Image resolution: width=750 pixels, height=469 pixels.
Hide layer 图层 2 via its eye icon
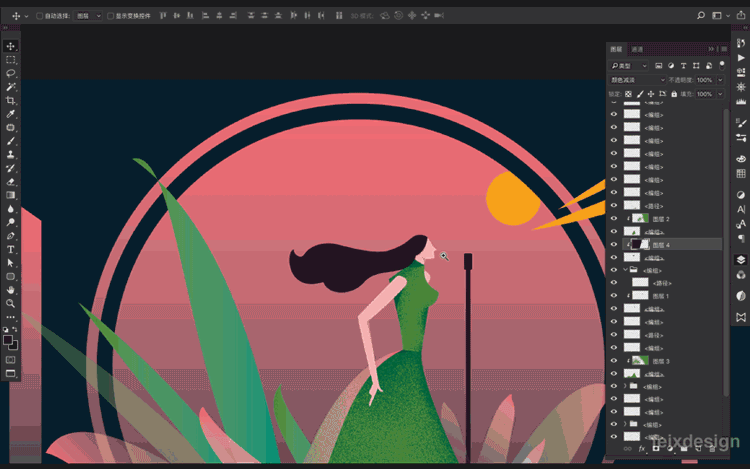pos(614,218)
